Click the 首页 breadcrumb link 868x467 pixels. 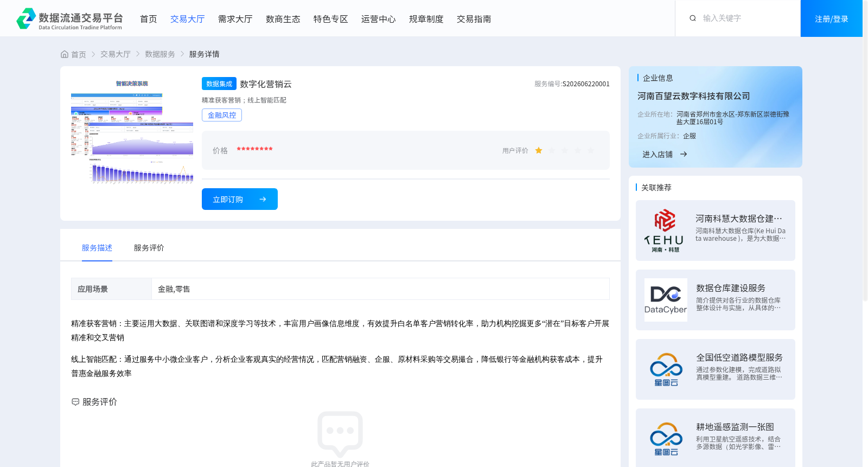79,54
